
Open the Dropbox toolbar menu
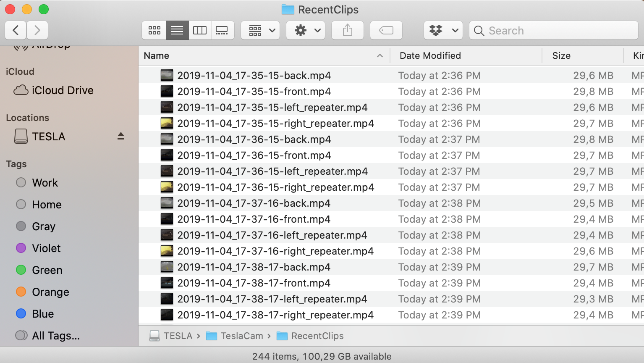click(443, 30)
